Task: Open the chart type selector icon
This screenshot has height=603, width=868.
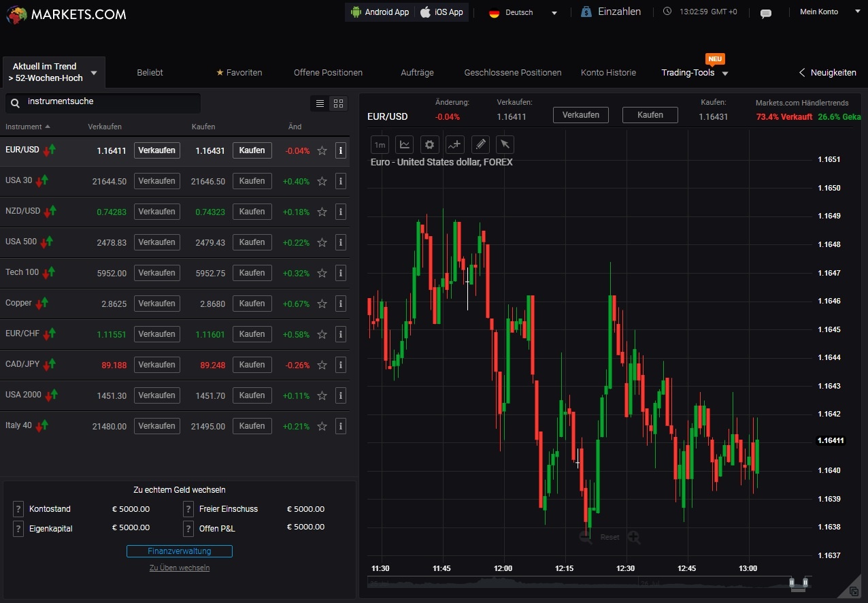Action: [x=405, y=144]
